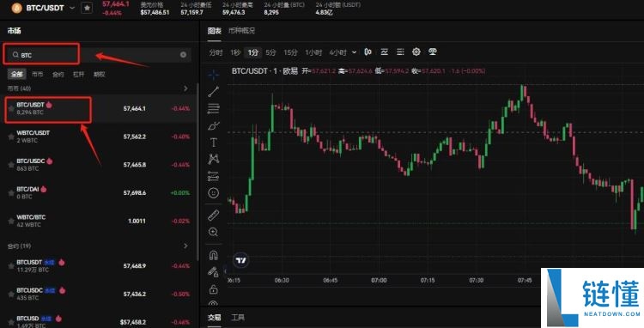Image resolution: width=644 pixels, height=328 pixels.
Task: Toggle lock all drawings
Action: click(x=213, y=289)
